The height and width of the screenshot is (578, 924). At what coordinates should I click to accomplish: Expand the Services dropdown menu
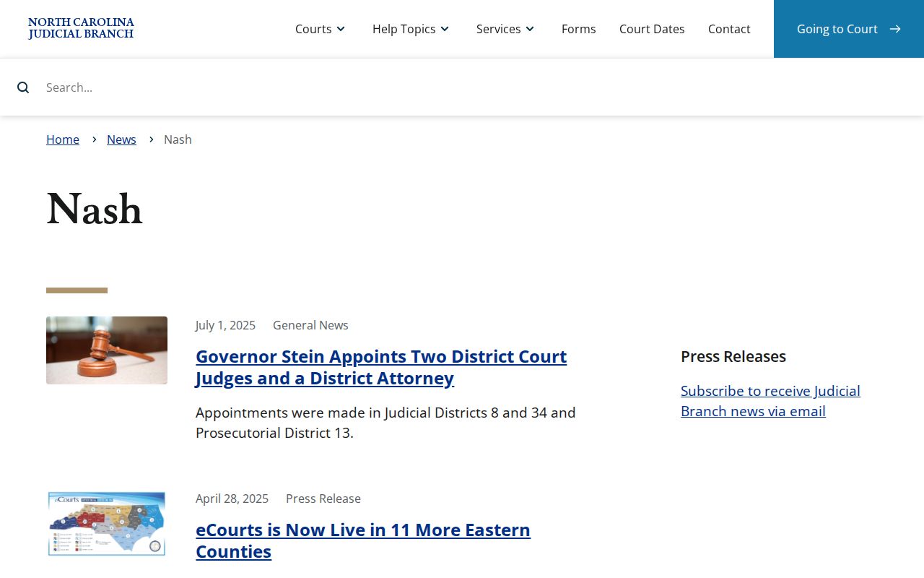click(505, 29)
